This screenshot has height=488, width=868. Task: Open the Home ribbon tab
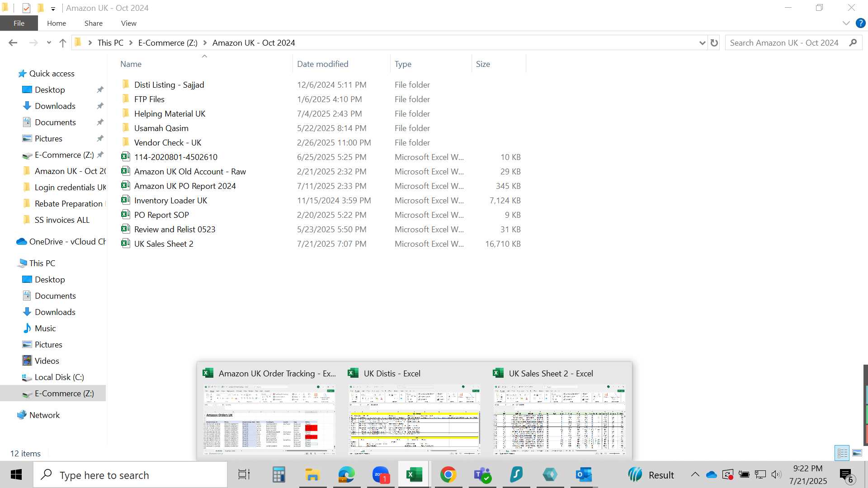coord(57,23)
